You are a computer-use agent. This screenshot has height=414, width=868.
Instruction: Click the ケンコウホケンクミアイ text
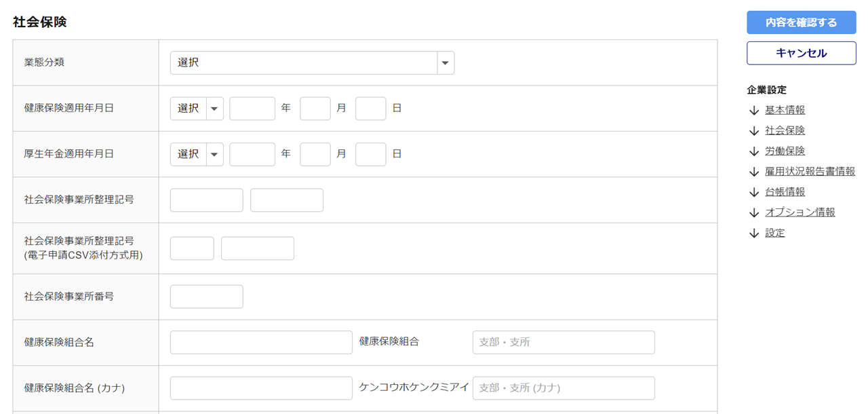[x=414, y=388]
